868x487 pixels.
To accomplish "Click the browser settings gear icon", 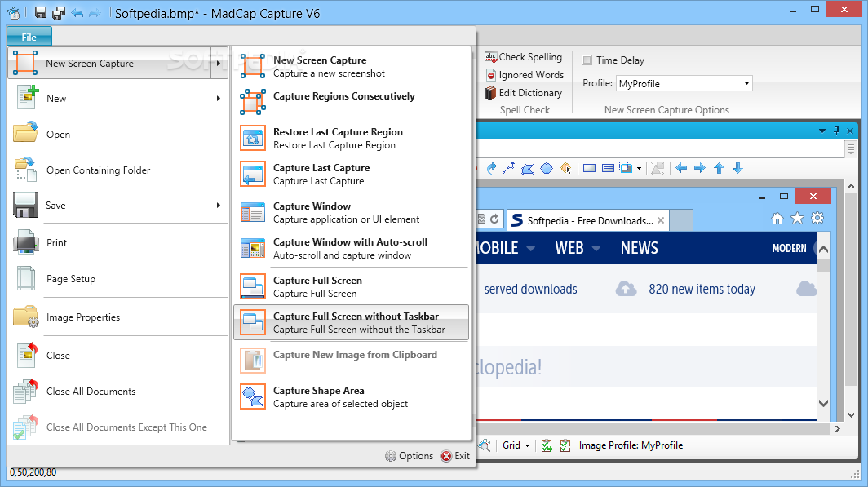I will 817,218.
